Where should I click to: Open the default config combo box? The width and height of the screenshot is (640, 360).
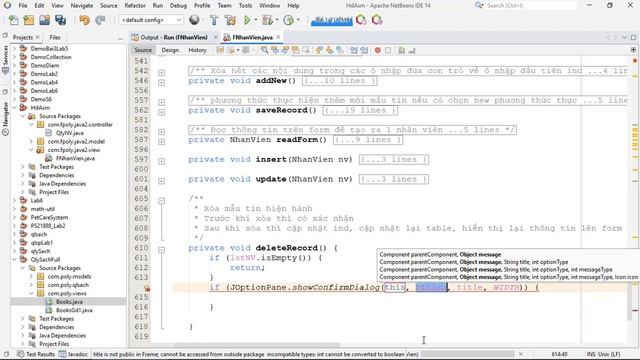tap(151, 20)
